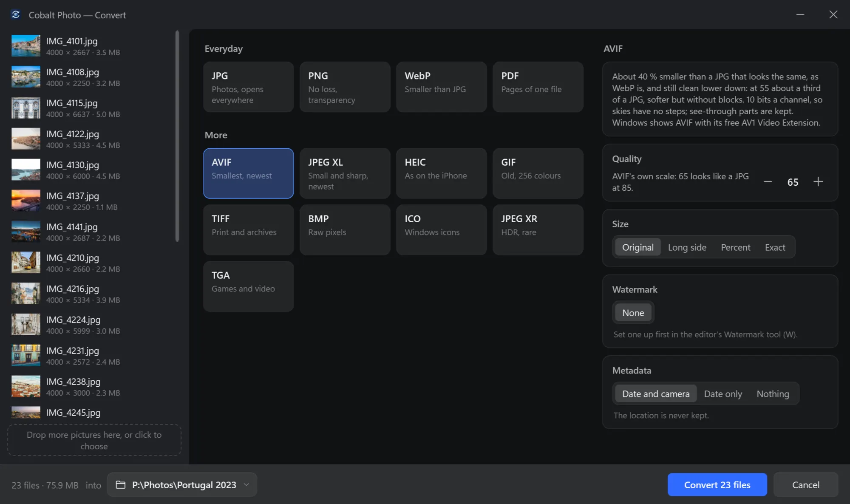Select the JPEG XR format card
This screenshot has width=850, height=504.
pyautogui.click(x=538, y=230)
